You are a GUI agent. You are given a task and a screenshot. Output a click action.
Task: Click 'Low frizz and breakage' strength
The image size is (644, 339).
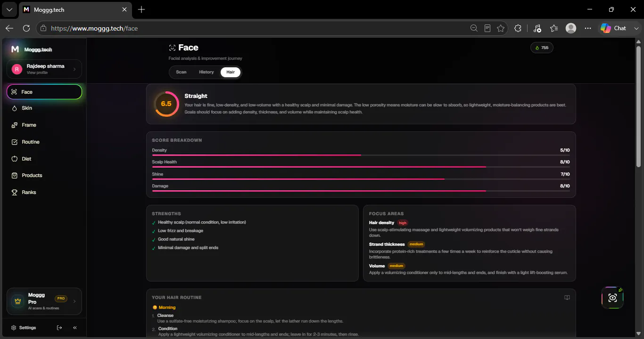tap(181, 231)
